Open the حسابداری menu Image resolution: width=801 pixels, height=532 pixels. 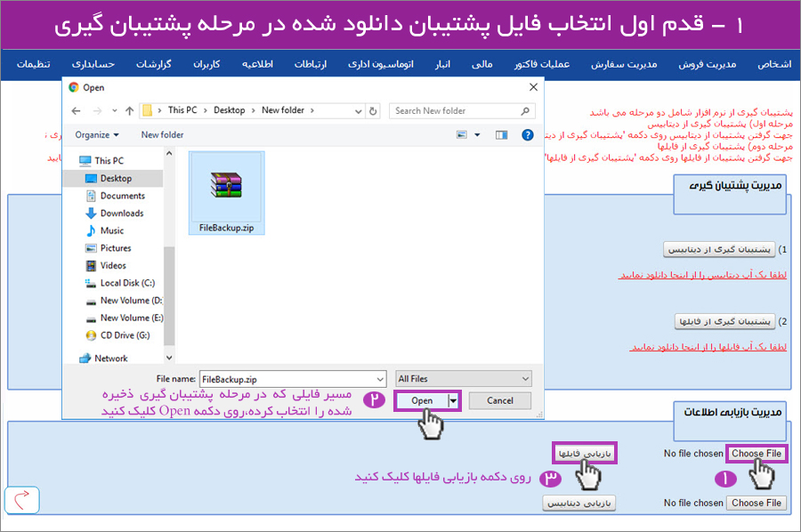click(93, 64)
